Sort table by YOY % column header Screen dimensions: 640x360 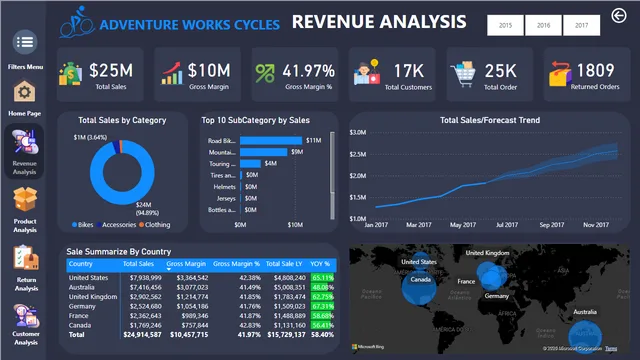(x=320, y=264)
